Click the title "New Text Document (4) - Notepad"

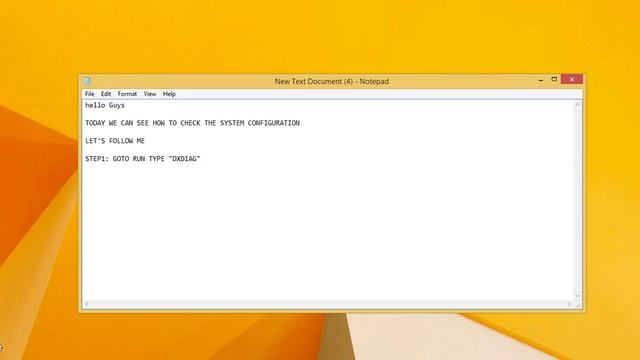331,81
